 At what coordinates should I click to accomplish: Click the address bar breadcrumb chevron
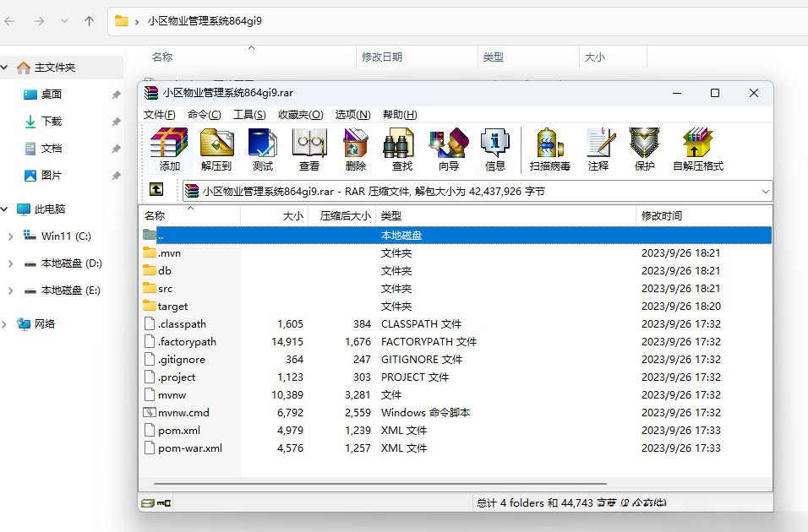[137, 22]
